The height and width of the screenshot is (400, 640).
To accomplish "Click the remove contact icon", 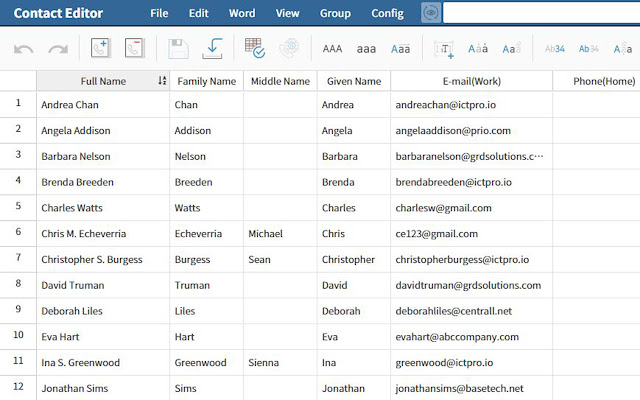I will pos(134,48).
